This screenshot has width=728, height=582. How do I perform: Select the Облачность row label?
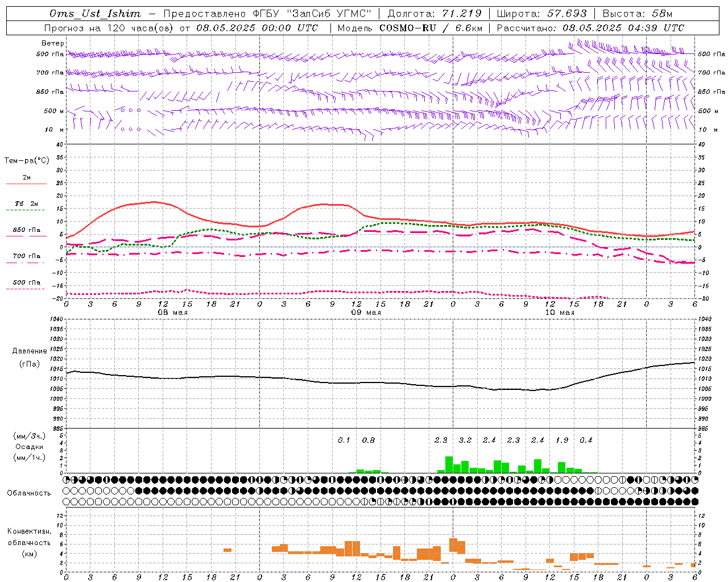click(x=29, y=493)
